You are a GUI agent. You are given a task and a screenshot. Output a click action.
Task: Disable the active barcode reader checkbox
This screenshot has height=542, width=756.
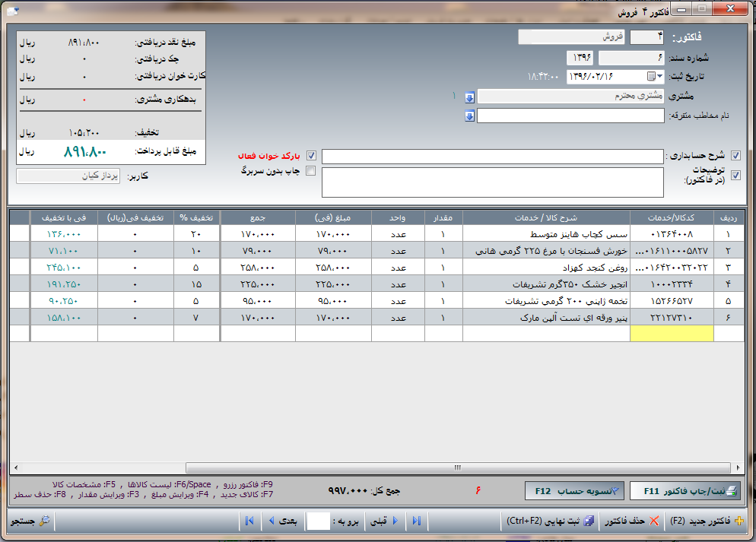click(x=311, y=156)
